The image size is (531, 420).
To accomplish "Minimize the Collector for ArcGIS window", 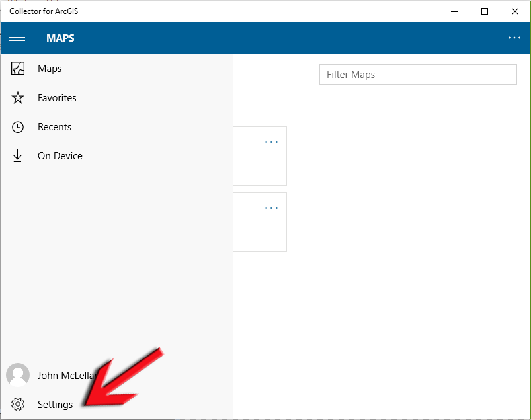I will coord(454,11).
